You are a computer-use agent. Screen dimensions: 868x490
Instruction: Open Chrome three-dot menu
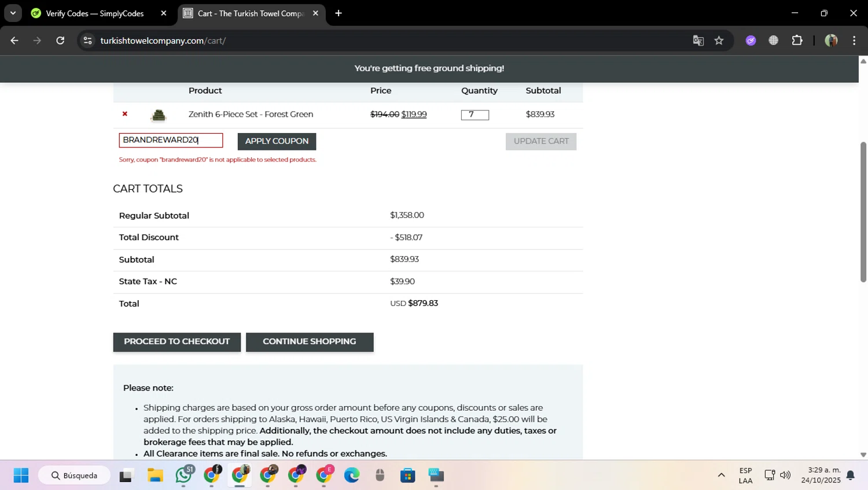click(x=854, y=40)
